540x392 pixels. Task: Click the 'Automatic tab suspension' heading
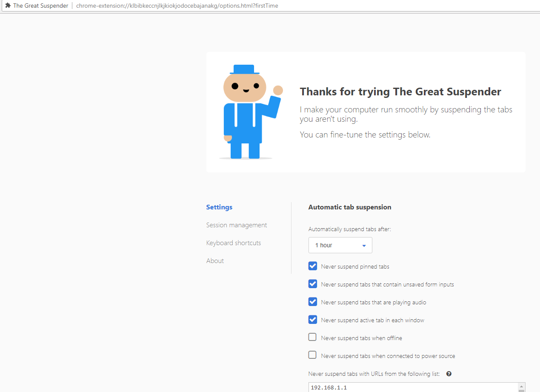pyautogui.click(x=350, y=207)
